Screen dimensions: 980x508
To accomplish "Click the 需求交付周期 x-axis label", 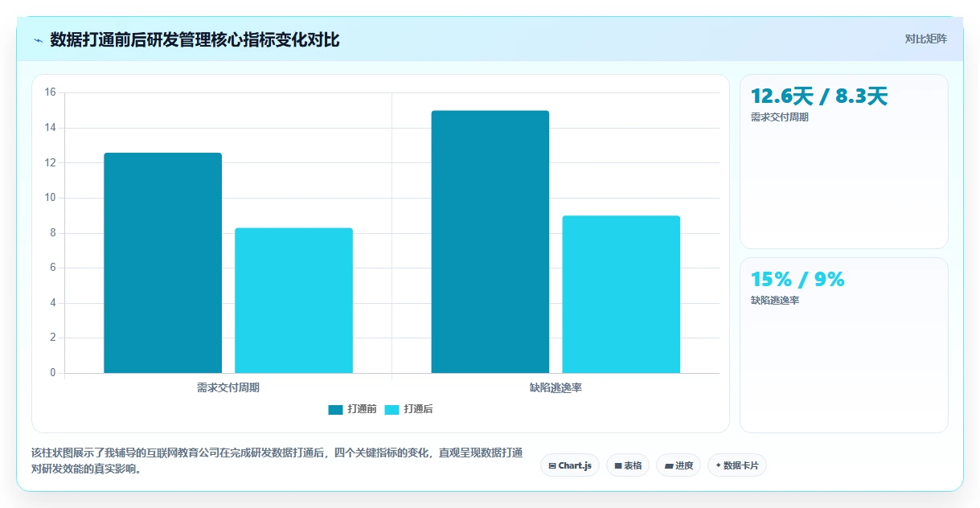I will coord(228,387).
